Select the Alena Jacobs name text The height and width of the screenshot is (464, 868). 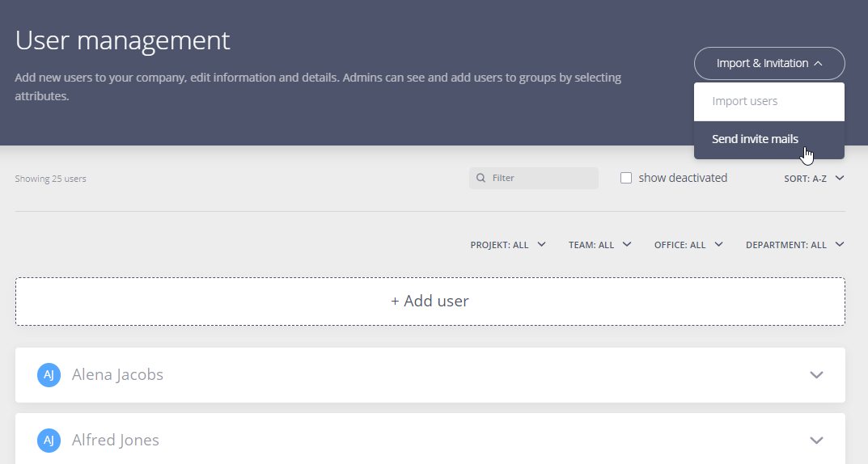[117, 375]
